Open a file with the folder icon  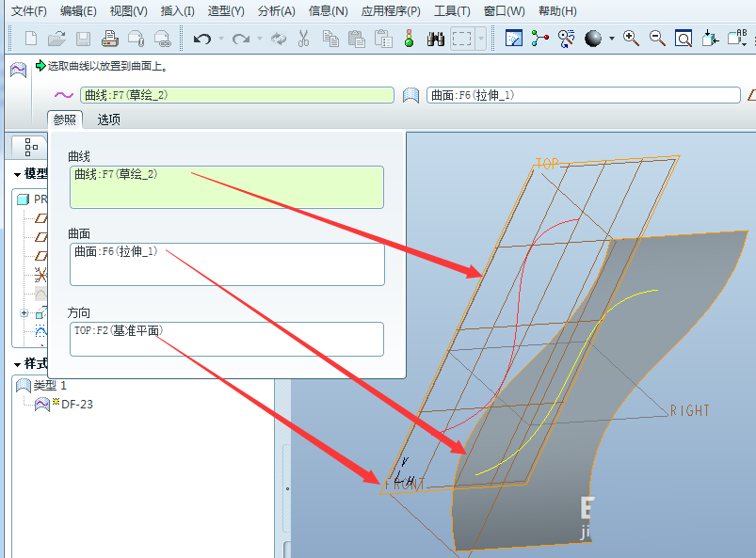pyautogui.click(x=56, y=38)
